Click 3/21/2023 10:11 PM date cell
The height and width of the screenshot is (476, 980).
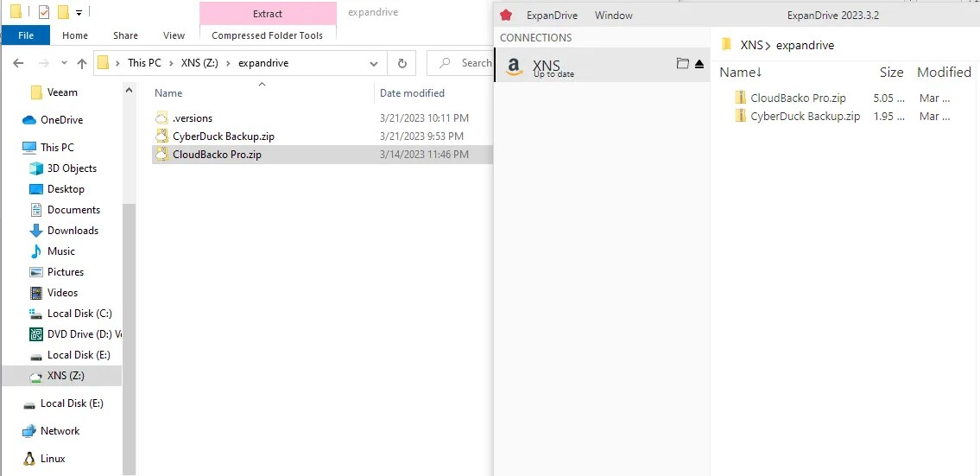[x=424, y=117]
